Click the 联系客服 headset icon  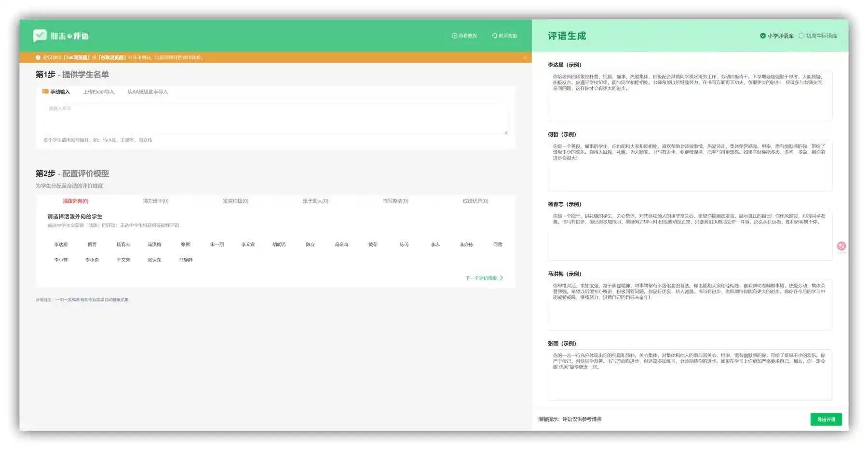click(x=494, y=36)
